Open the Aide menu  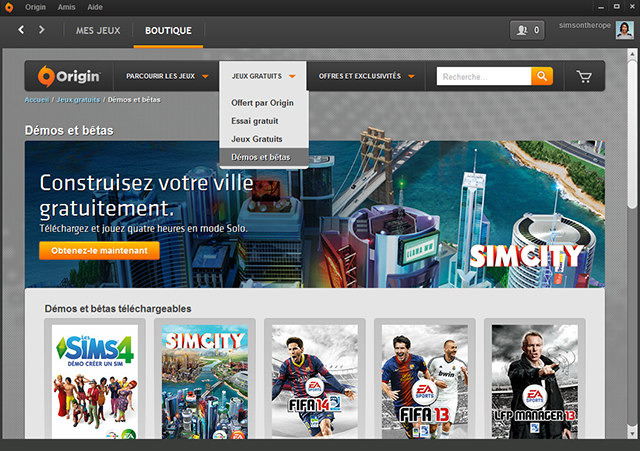(x=95, y=7)
